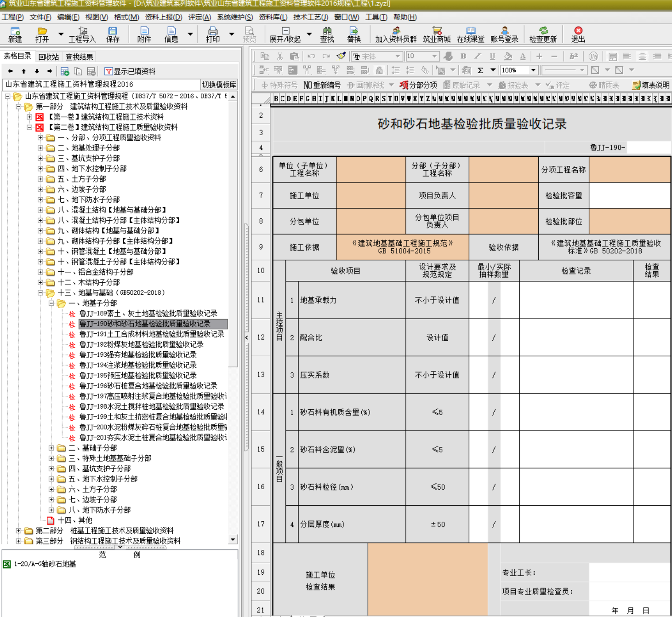
Task: Toggle underline formatting (U)
Action: [492, 56]
